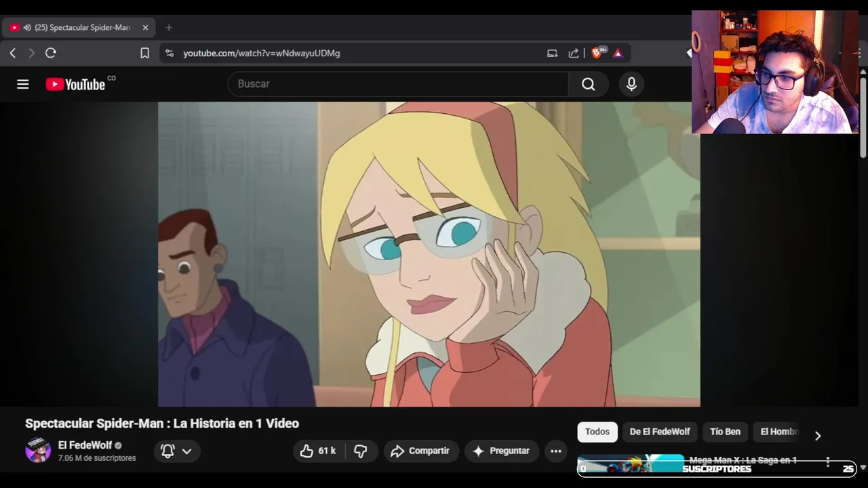
Task: Reload the YouTube page
Action: pyautogui.click(x=51, y=53)
